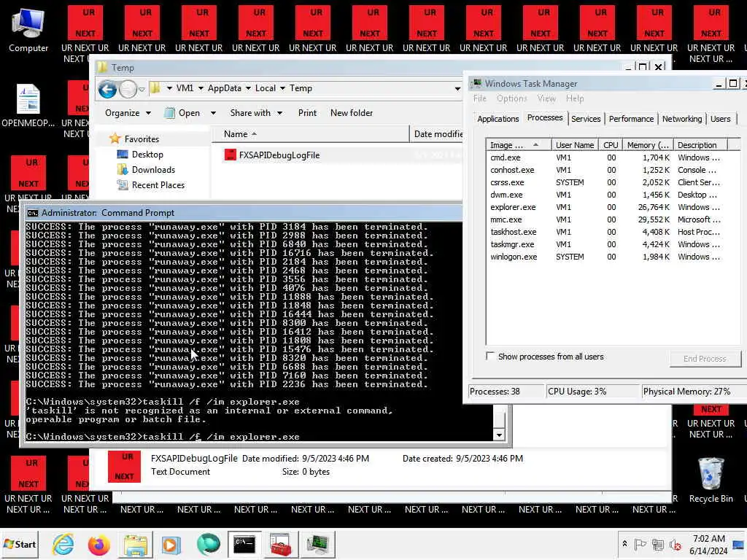Viewport: 747px width, 560px height.
Task: Launch Firefox from the taskbar
Action: (x=99, y=544)
